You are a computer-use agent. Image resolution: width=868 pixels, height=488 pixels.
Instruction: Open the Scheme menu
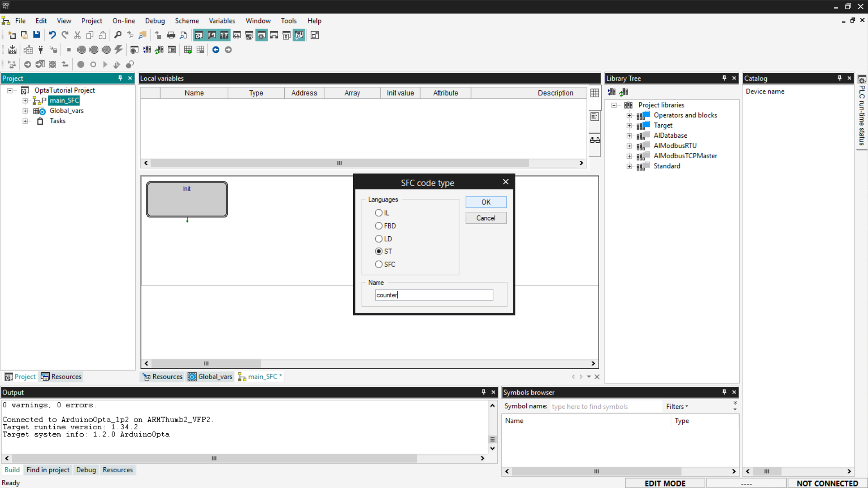tap(187, 21)
